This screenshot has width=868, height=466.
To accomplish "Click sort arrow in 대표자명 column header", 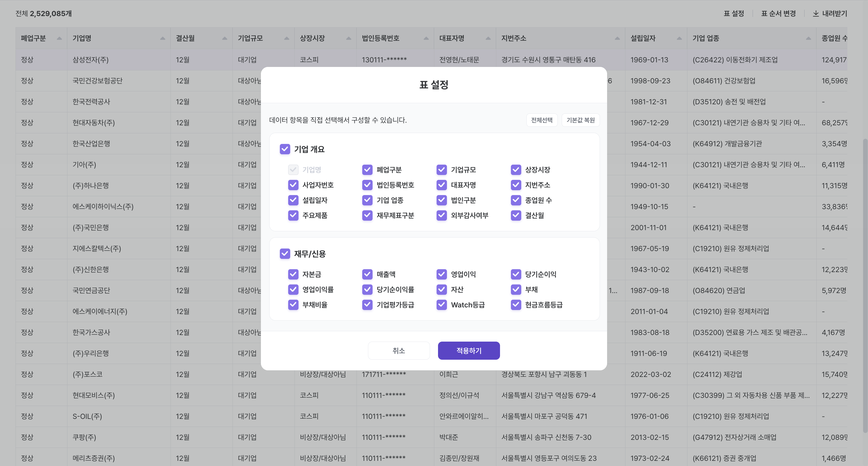I will [488, 38].
